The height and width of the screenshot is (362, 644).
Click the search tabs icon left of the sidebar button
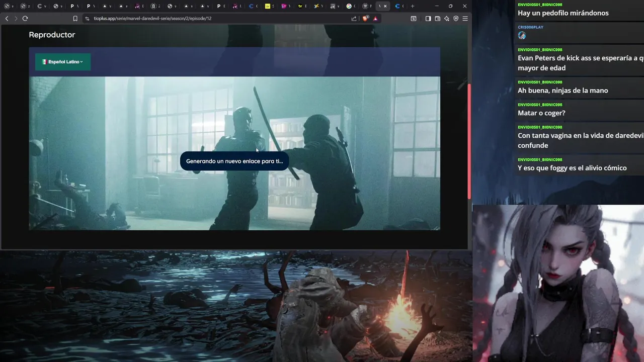pos(414,19)
